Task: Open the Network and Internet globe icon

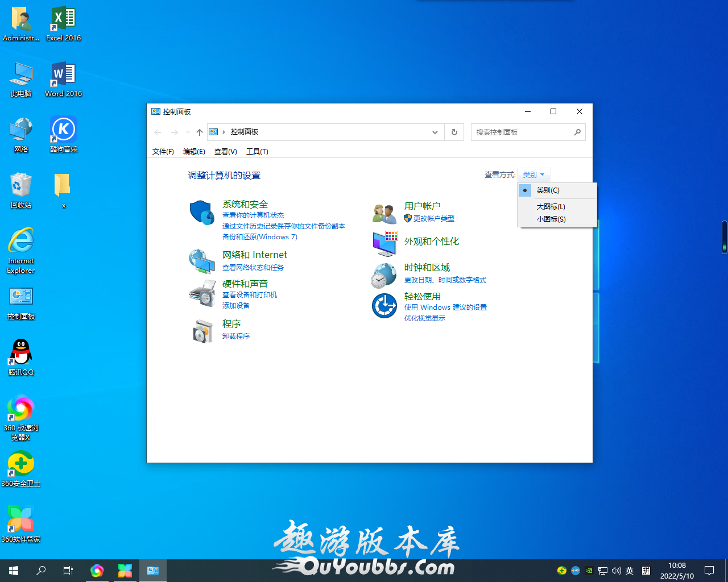Action: (x=202, y=261)
